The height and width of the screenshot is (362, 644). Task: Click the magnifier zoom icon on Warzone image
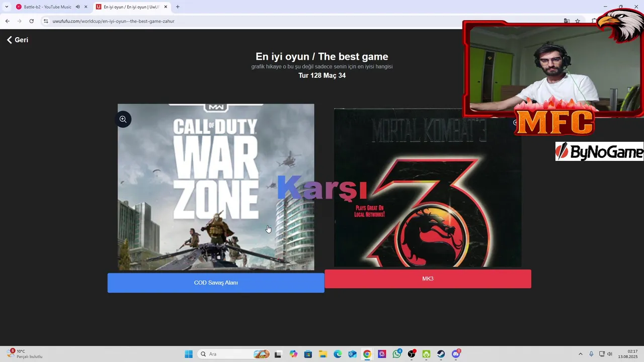123,119
